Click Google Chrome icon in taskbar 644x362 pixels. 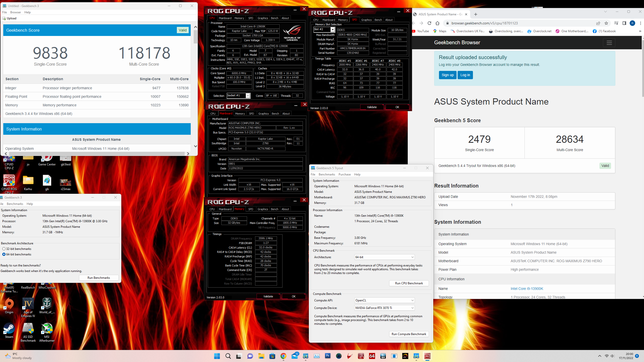pyautogui.click(x=283, y=356)
